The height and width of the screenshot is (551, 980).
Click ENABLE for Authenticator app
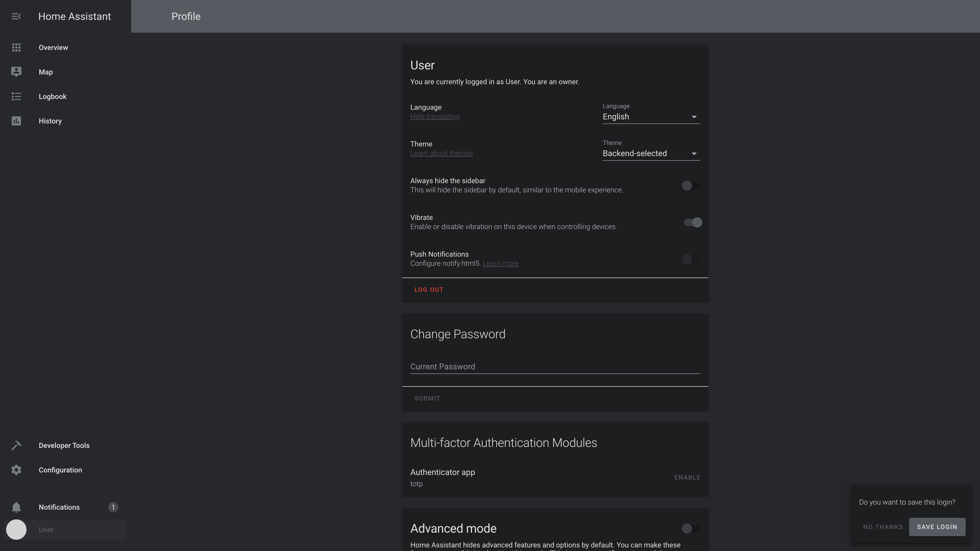pos(687,477)
